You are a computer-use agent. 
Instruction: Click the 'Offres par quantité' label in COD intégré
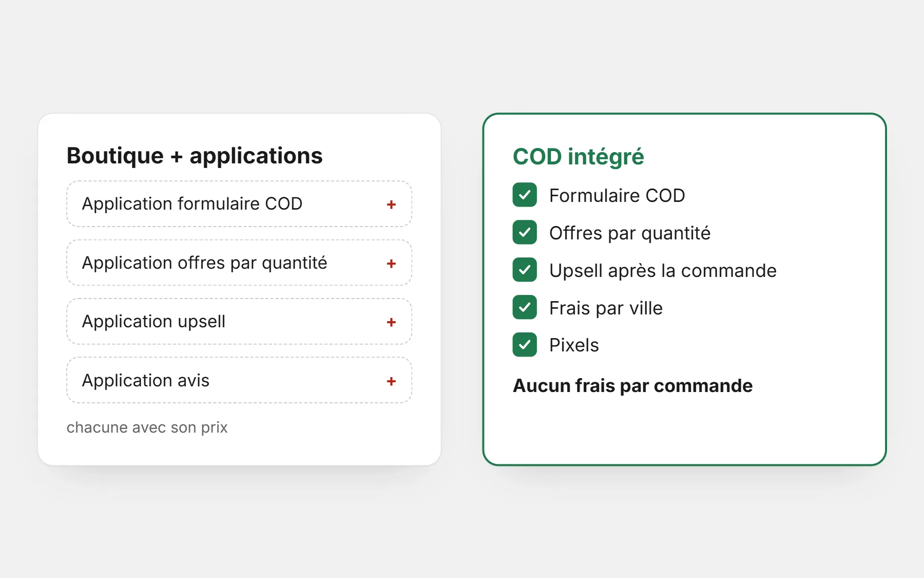coord(630,233)
